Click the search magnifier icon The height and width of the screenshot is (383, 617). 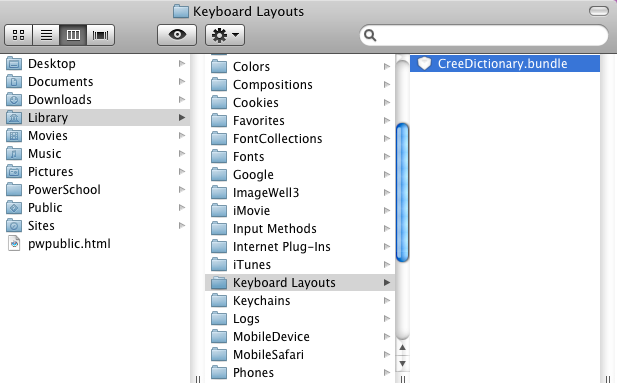(x=370, y=35)
